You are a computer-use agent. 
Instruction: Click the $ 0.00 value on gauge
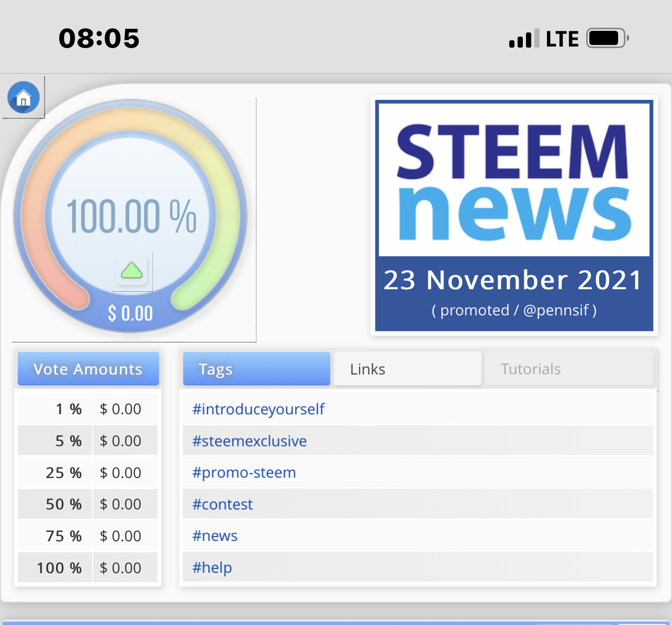coord(130,313)
